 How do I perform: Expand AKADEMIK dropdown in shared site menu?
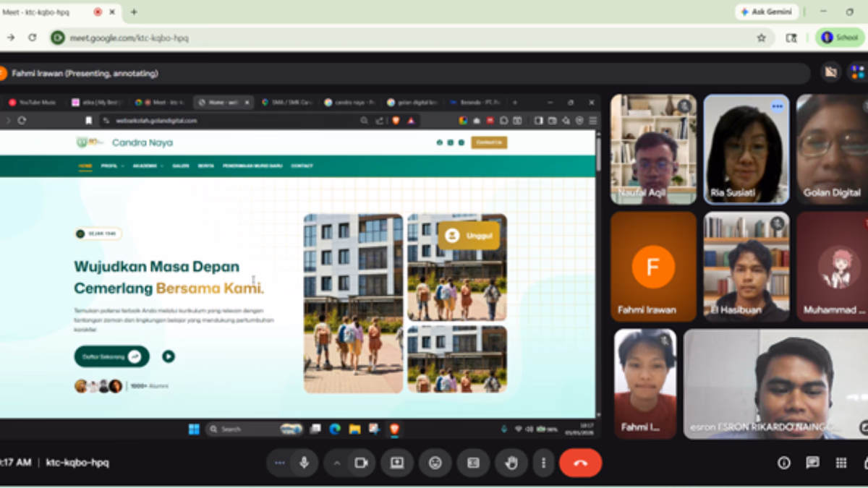(x=148, y=166)
